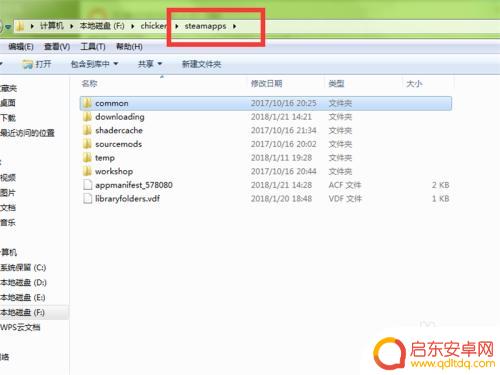The image size is (500, 375).
Task: Click the 新建文件夹 button
Action: pyautogui.click(x=201, y=64)
